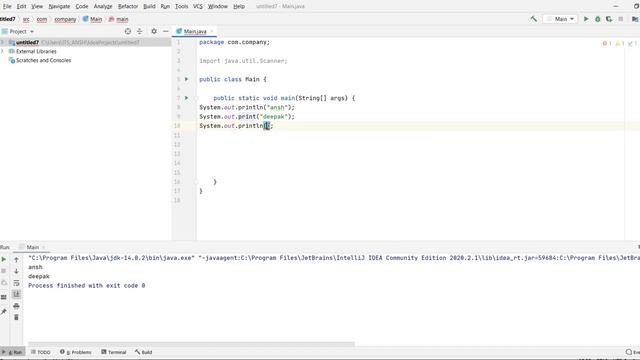Click run gutter icon beside main method

tap(187, 98)
